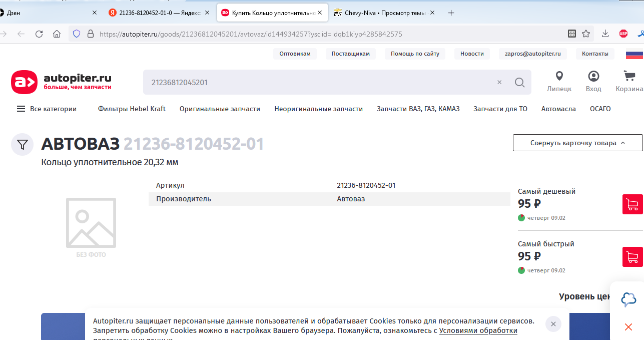Click the Поставщикам button
This screenshot has height=340, width=644.
[x=351, y=54]
